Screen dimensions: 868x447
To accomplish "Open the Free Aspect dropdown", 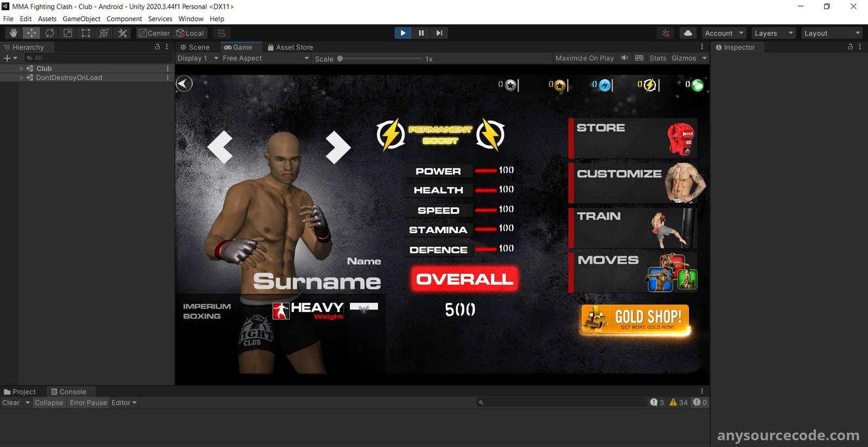I will pyautogui.click(x=265, y=58).
